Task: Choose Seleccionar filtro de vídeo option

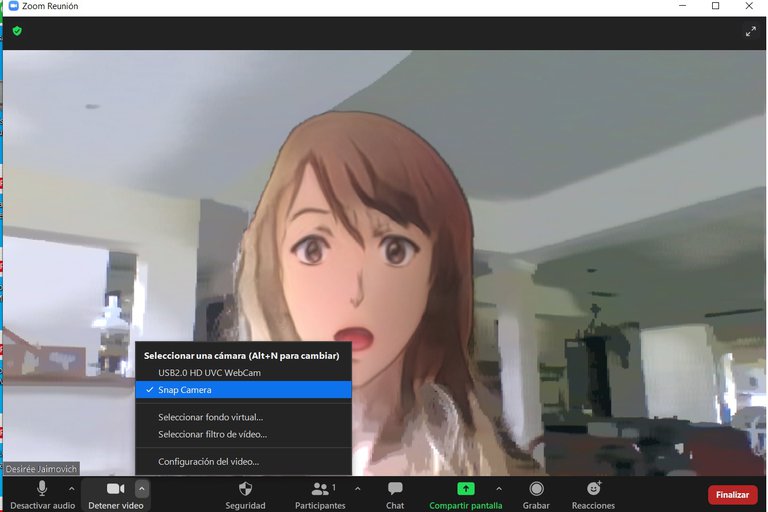Action: pos(243,435)
